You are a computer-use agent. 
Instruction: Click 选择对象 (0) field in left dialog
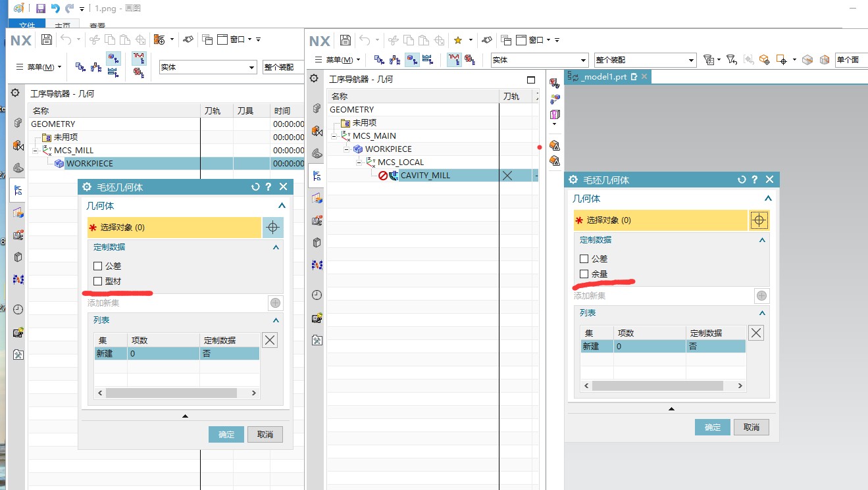point(174,228)
